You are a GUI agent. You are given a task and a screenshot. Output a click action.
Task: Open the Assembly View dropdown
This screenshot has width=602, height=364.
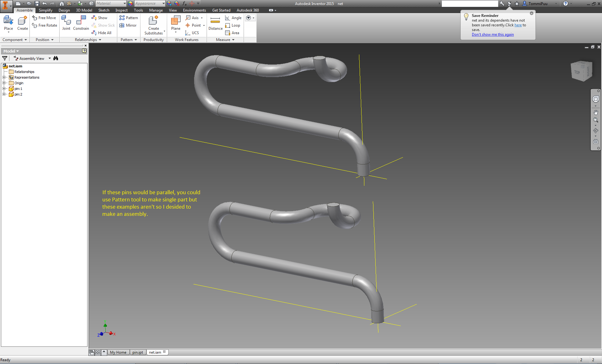click(x=50, y=58)
